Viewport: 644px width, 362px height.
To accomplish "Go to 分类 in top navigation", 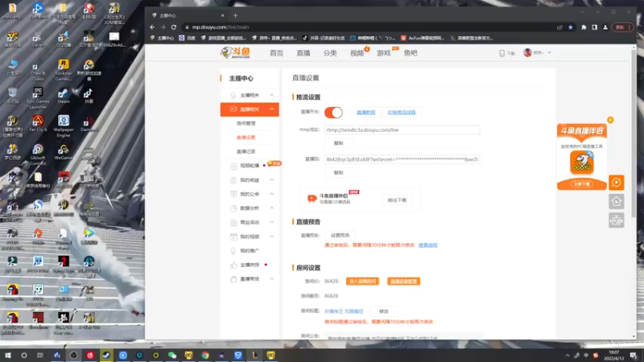I will (x=330, y=53).
